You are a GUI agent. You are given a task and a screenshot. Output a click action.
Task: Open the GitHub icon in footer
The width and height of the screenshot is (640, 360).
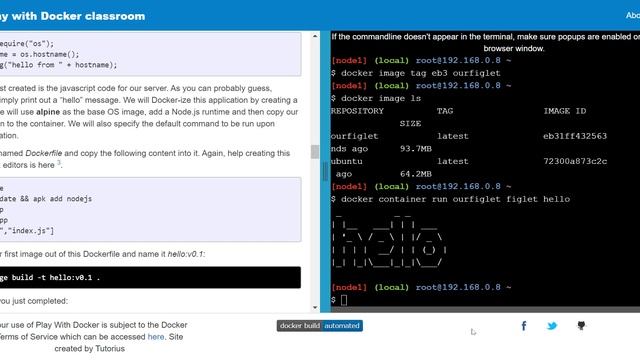point(581,326)
